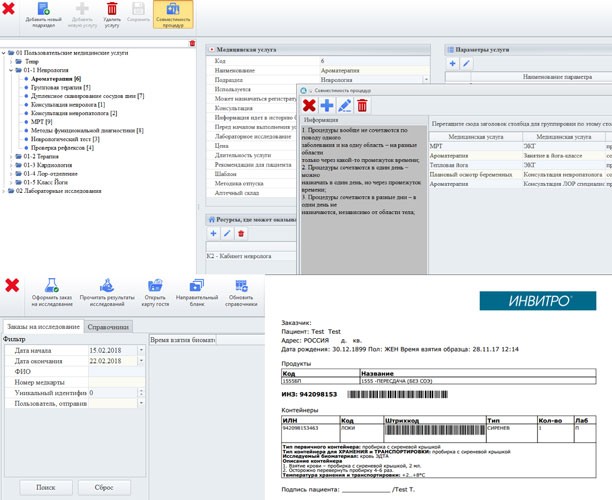
Task: Expand the 02 Лабораторные исследования node
Action: click(x=4, y=190)
